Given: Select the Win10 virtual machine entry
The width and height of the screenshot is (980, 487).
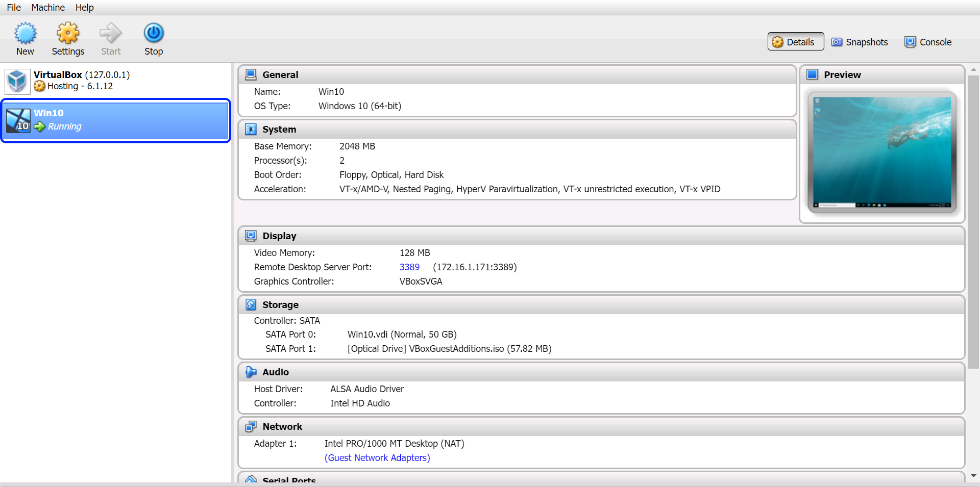Looking at the screenshot, I should [116, 120].
